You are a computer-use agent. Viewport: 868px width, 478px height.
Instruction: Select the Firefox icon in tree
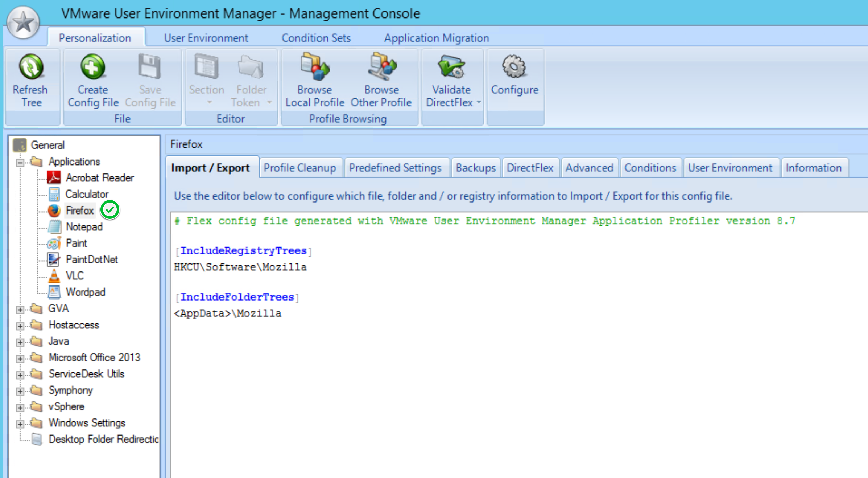(x=54, y=210)
